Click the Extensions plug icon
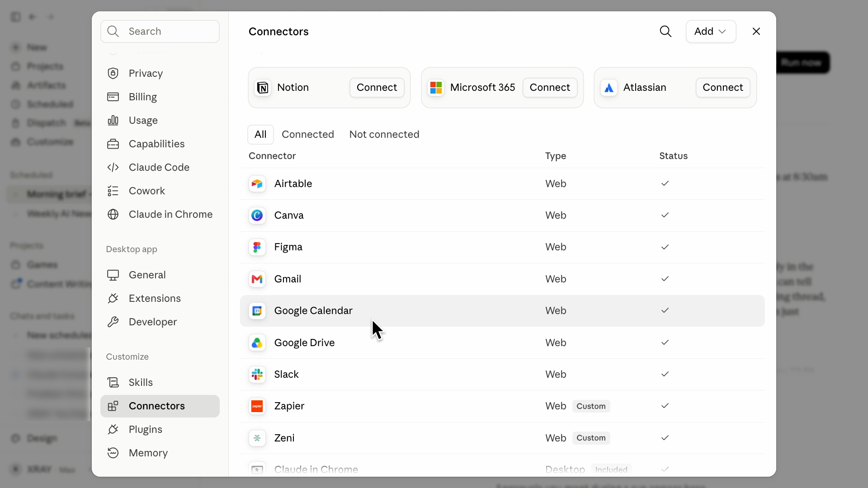This screenshot has width=868, height=488. [113, 298]
